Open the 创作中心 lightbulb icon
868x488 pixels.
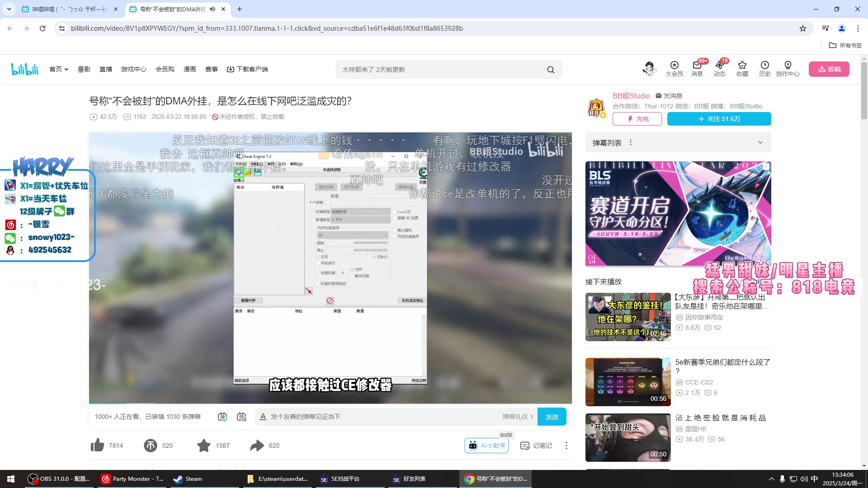click(788, 69)
